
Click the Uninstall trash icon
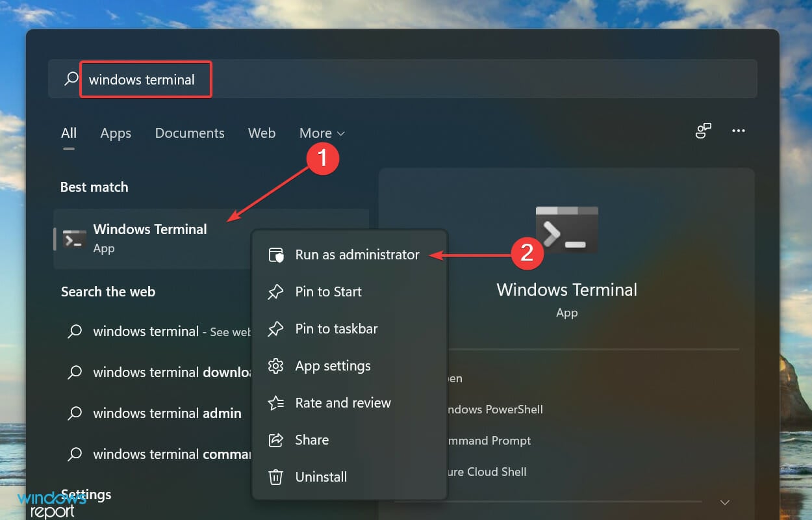click(x=277, y=476)
